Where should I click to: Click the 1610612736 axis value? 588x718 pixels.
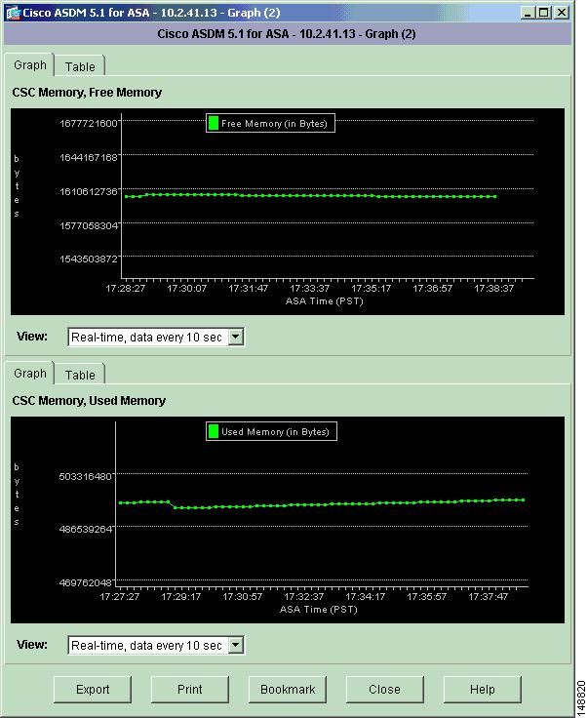(x=89, y=192)
